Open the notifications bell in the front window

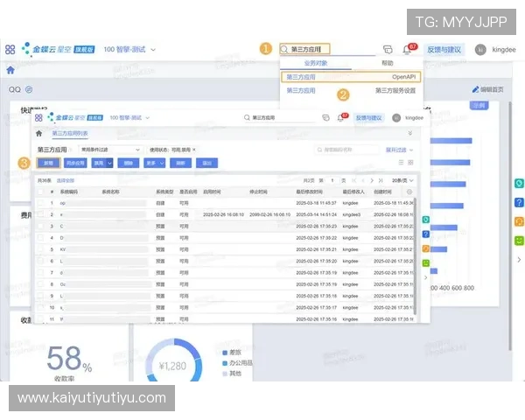340,118
